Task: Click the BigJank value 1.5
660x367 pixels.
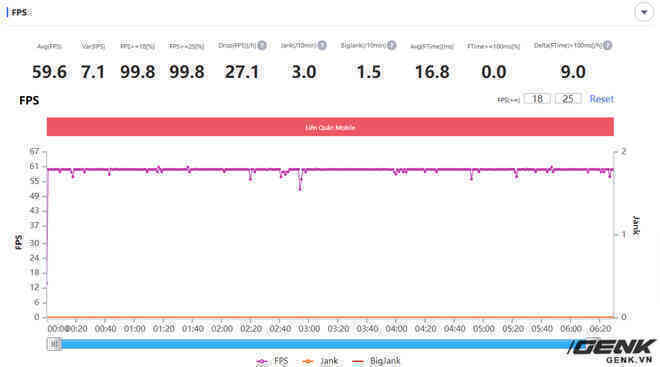Action: 369,72
